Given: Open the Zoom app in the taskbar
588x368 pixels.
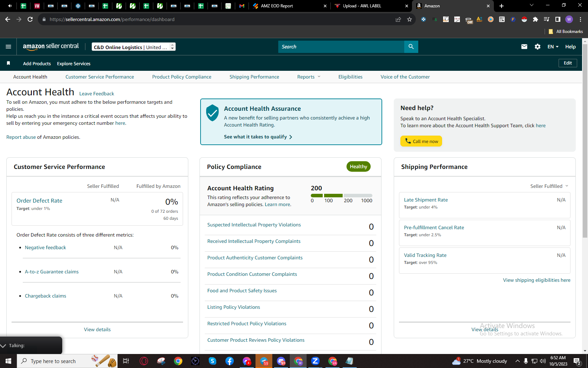Looking at the screenshot, I should pyautogui.click(x=315, y=361).
